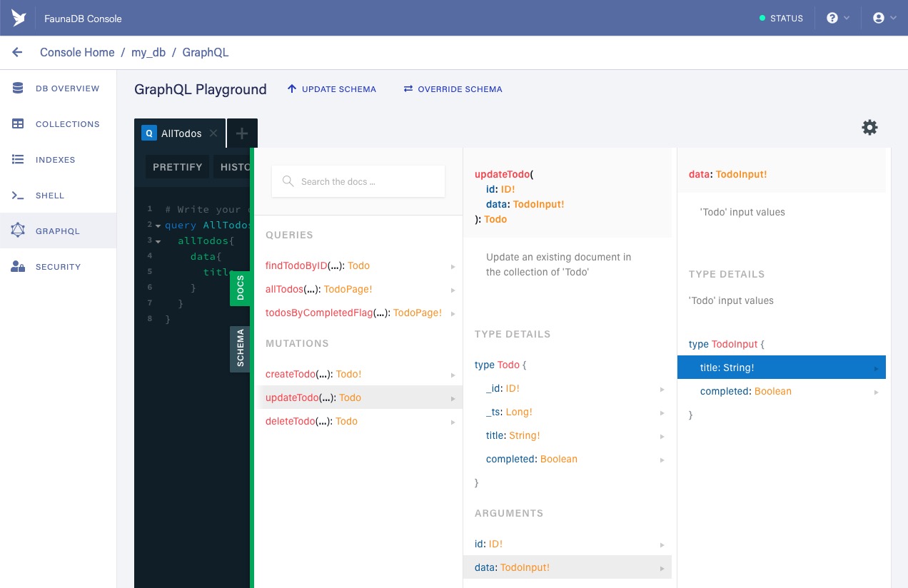The width and height of the screenshot is (908, 588).
Task: Go to Console Home breadcrumb
Action: 77,52
